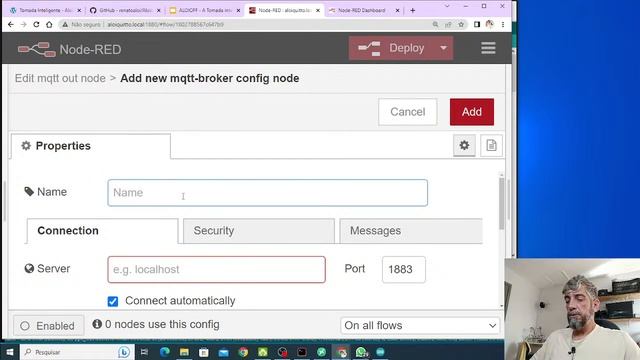
Task: Switch to the GitHub browser tab
Action: coord(125,10)
